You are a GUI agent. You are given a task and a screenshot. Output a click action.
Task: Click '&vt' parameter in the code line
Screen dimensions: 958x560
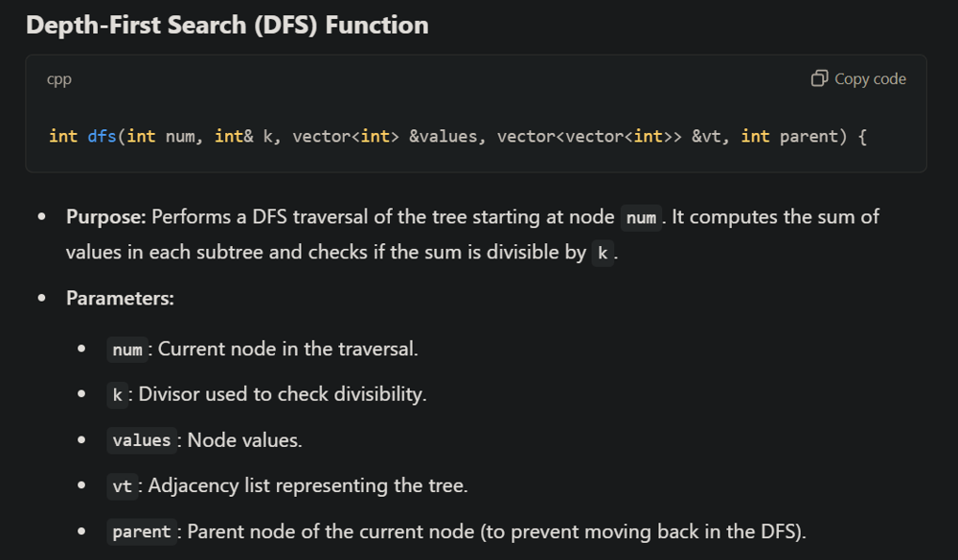point(712,136)
